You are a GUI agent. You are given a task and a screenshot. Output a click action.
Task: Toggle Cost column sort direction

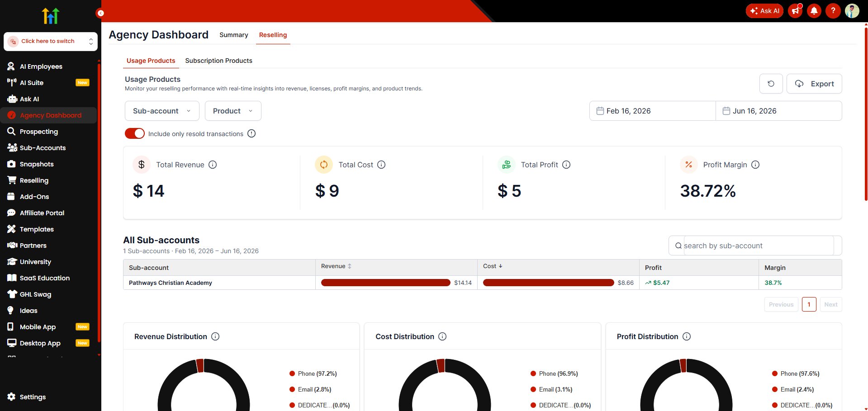pyautogui.click(x=500, y=266)
